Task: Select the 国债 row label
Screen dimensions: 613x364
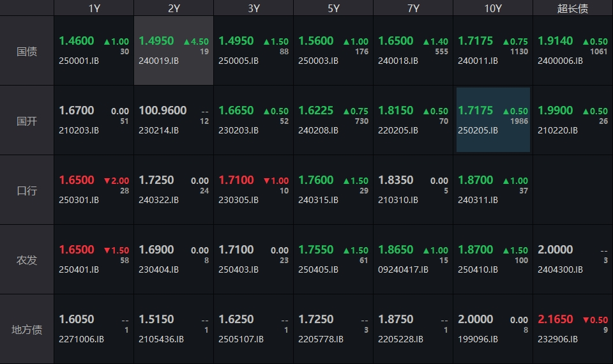Action: pyautogui.click(x=27, y=51)
